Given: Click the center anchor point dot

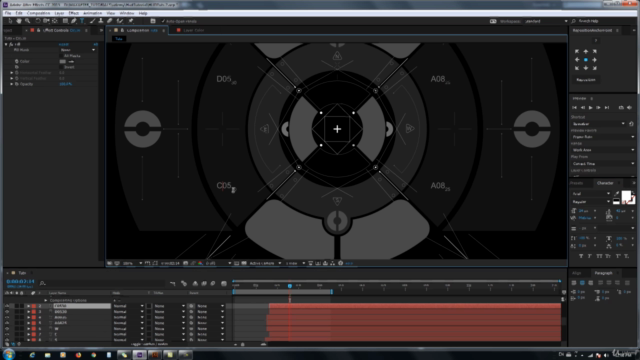Looking at the screenshot, I should (x=586, y=60).
